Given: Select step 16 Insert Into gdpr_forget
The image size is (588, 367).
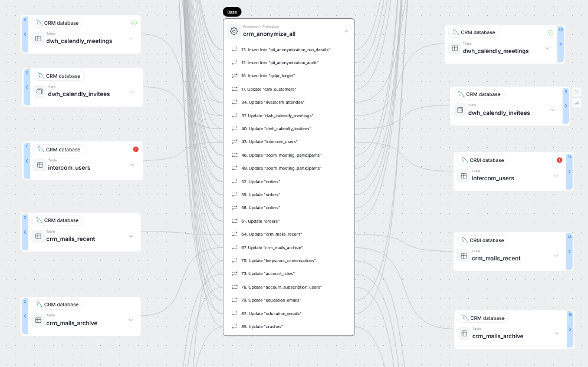Looking at the screenshot, I should [x=268, y=76].
